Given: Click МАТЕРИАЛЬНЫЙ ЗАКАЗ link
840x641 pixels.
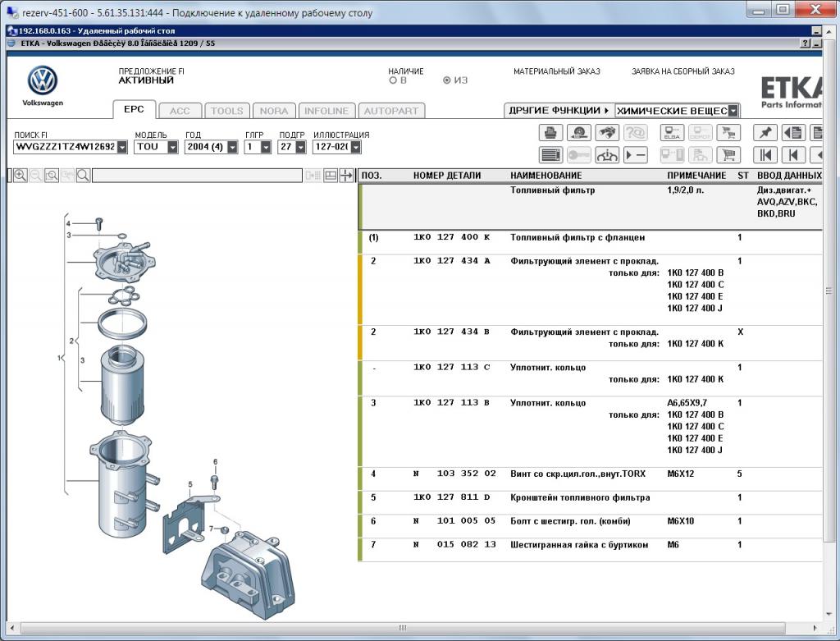Looking at the screenshot, I should pos(557,71).
